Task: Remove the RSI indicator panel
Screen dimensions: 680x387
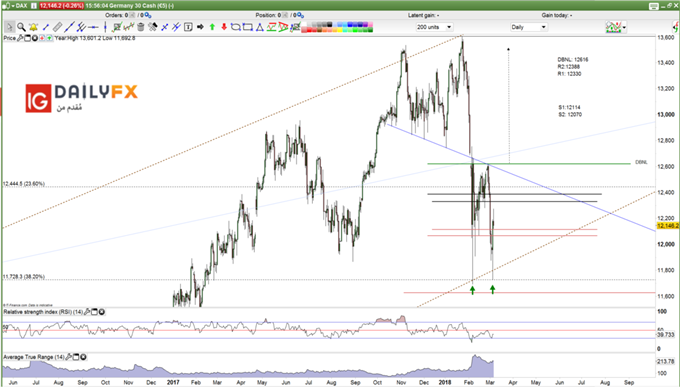Action: pyautogui.click(x=101, y=312)
